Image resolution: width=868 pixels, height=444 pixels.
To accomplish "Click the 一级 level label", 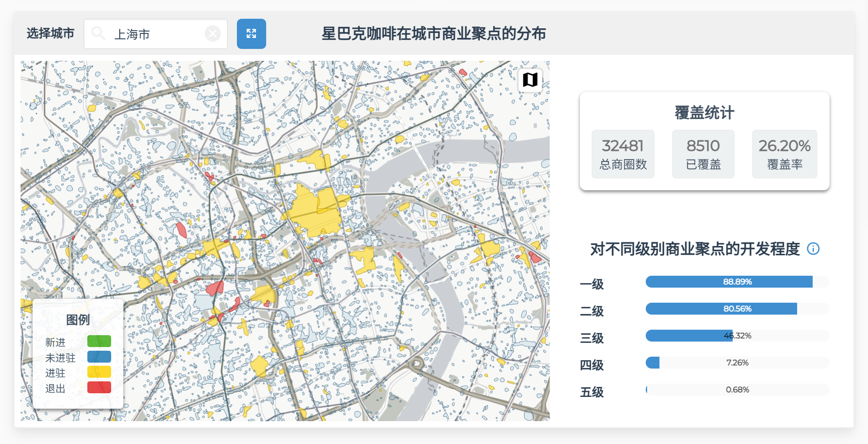I will [x=592, y=284].
